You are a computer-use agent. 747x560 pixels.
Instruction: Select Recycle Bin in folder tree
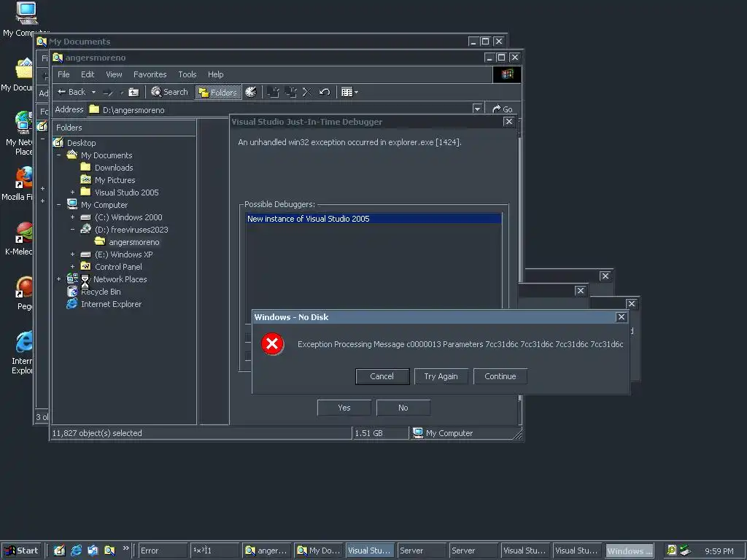click(101, 292)
